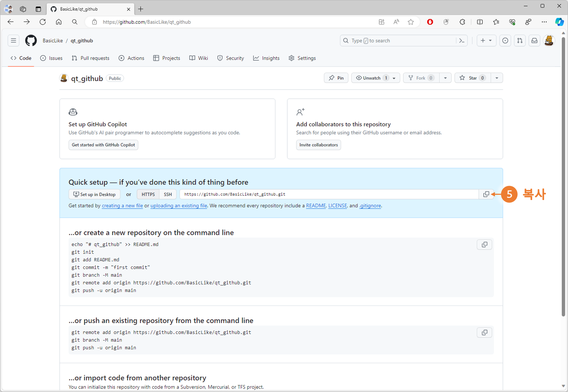Image resolution: width=568 pixels, height=392 pixels.
Task: Click Get started with GitHub Copilot
Action: tap(103, 145)
